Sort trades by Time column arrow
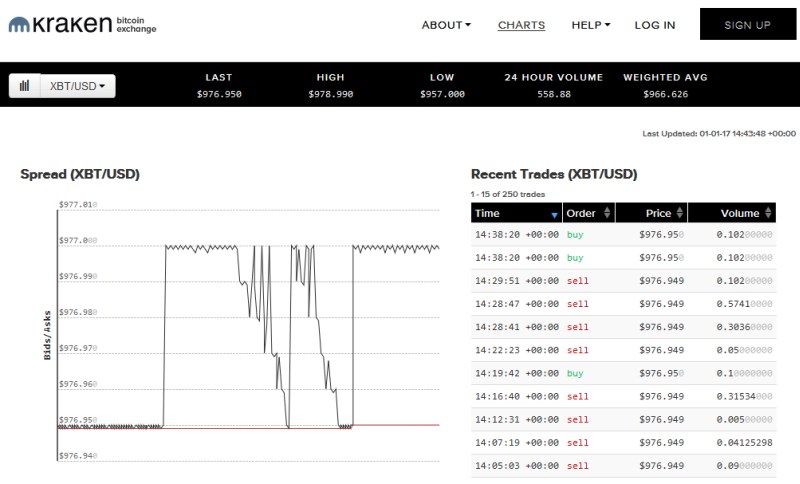 (554, 214)
